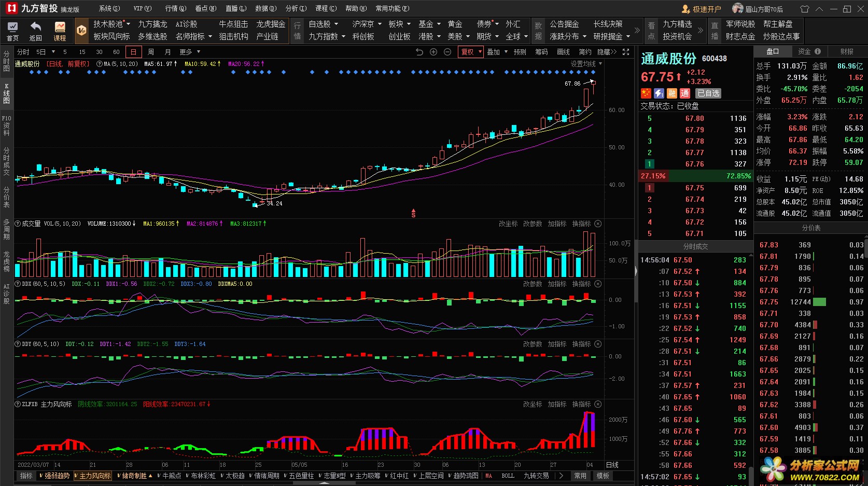Open the 系统(S) menu
The height and width of the screenshot is (486, 868).
point(109,9)
